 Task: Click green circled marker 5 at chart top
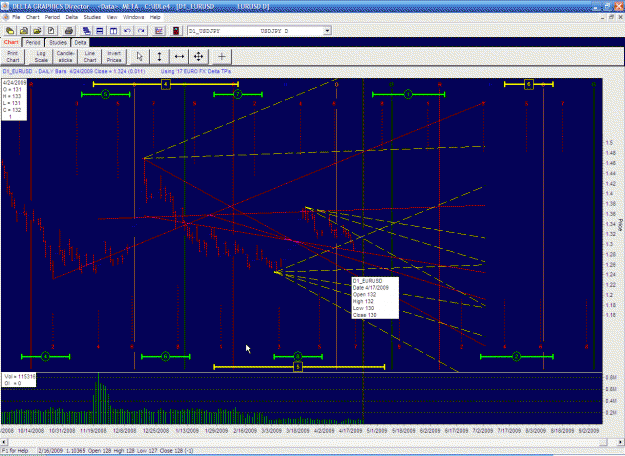pos(105,94)
